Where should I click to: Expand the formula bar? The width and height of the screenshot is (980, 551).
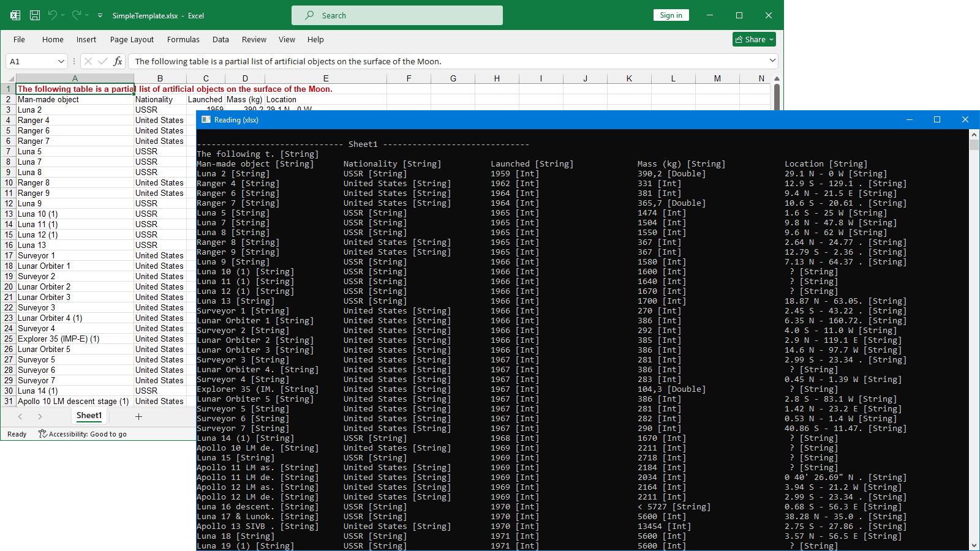point(772,61)
